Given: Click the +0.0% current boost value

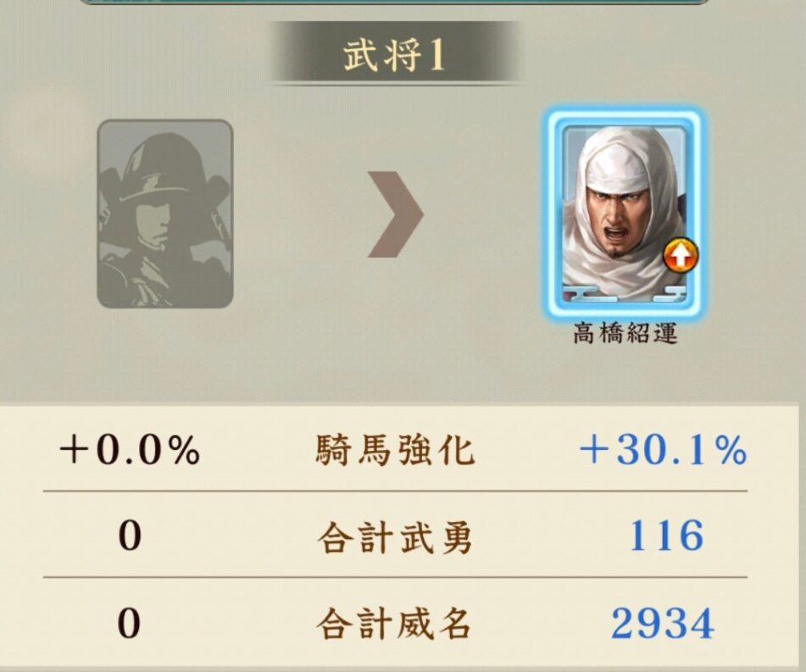Looking at the screenshot, I should click(130, 450).
